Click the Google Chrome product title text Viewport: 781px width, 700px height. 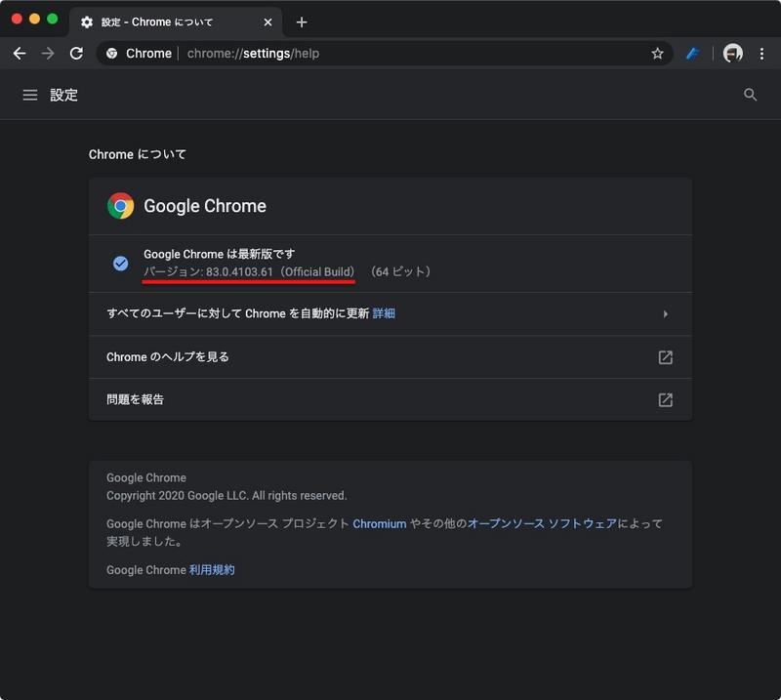(x=205, y=206)
